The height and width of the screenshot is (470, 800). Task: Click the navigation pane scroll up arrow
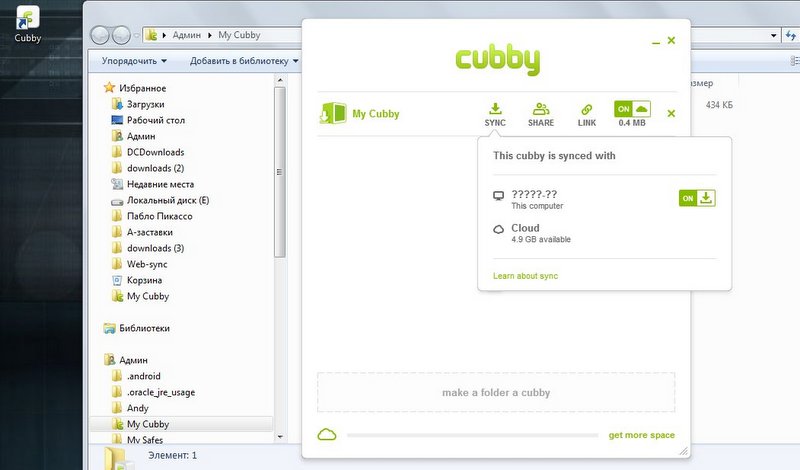pyautogui.click(x=280, y=80)
